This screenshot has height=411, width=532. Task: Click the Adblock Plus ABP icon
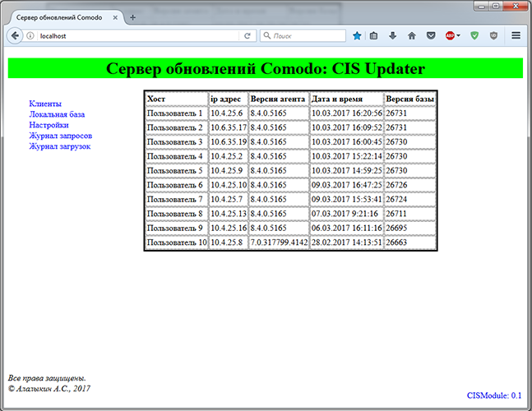[x=450, y=35]
